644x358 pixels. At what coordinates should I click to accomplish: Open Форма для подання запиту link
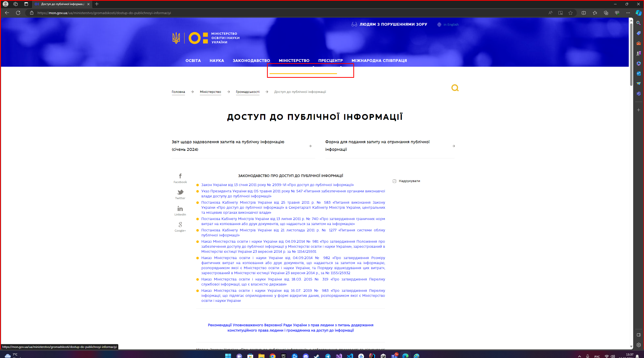pyautogui.click(x=377, y=146)
